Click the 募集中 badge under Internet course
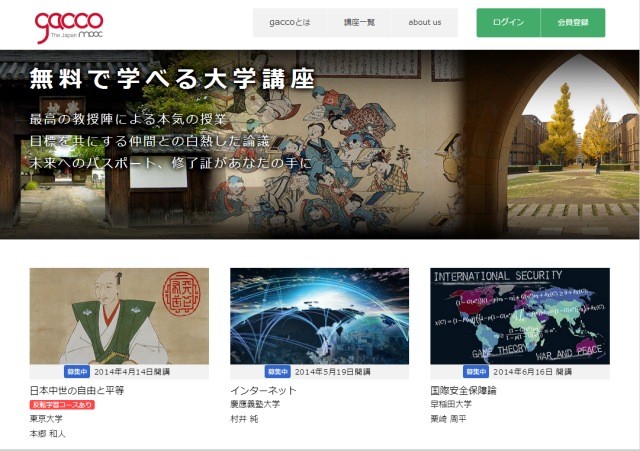Image resolution: width=640 pixels, height=451 pixels. (278, 372)
